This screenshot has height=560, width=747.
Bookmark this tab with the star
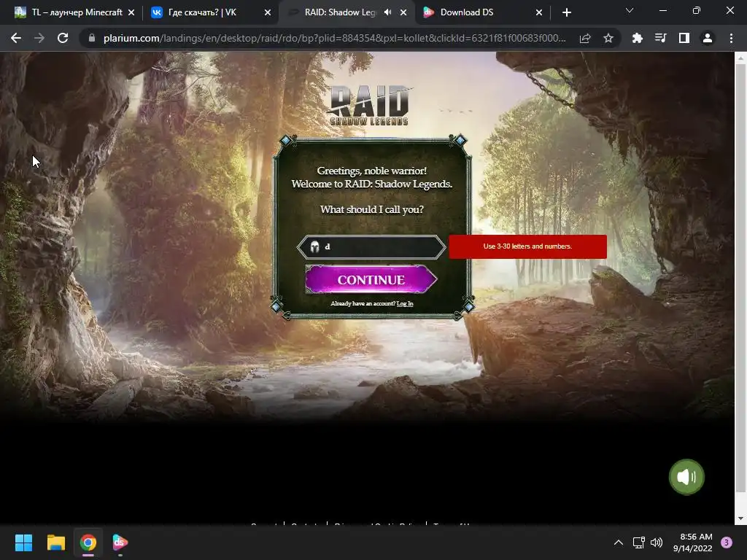coord(608,38)
